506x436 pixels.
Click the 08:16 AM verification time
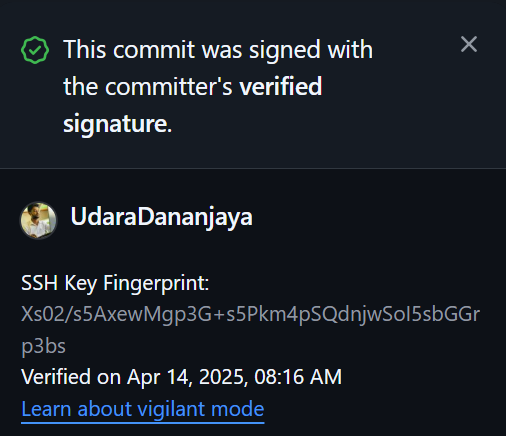(298, 377)
